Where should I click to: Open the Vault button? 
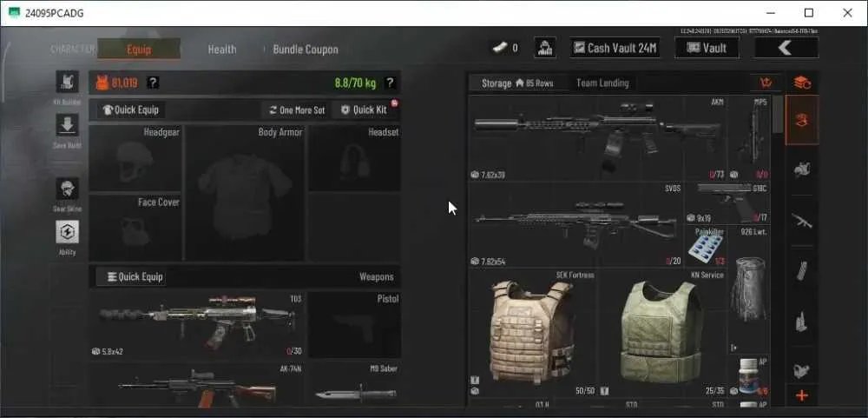(x=707, y=48)
